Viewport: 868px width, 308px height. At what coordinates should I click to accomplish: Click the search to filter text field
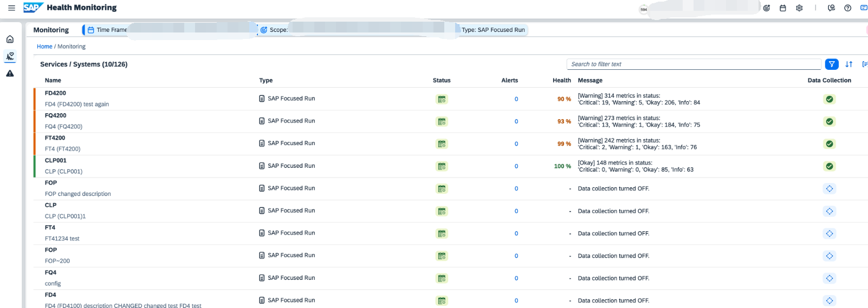tap(694, 64)
